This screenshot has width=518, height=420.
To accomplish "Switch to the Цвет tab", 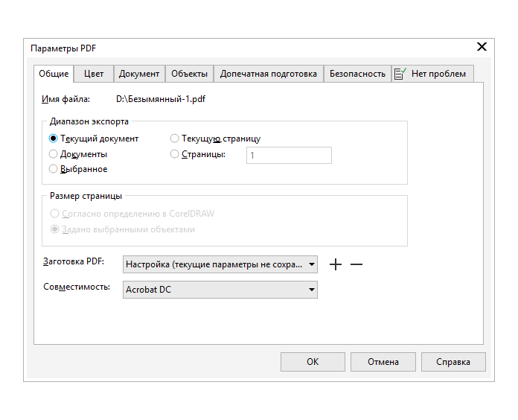I will [x=94, y=74].
